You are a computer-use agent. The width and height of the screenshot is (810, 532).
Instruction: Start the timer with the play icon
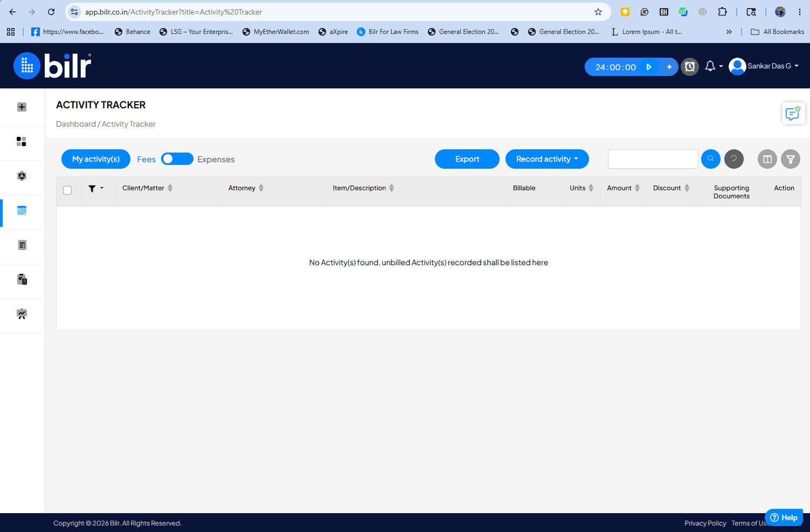(649, 67)
